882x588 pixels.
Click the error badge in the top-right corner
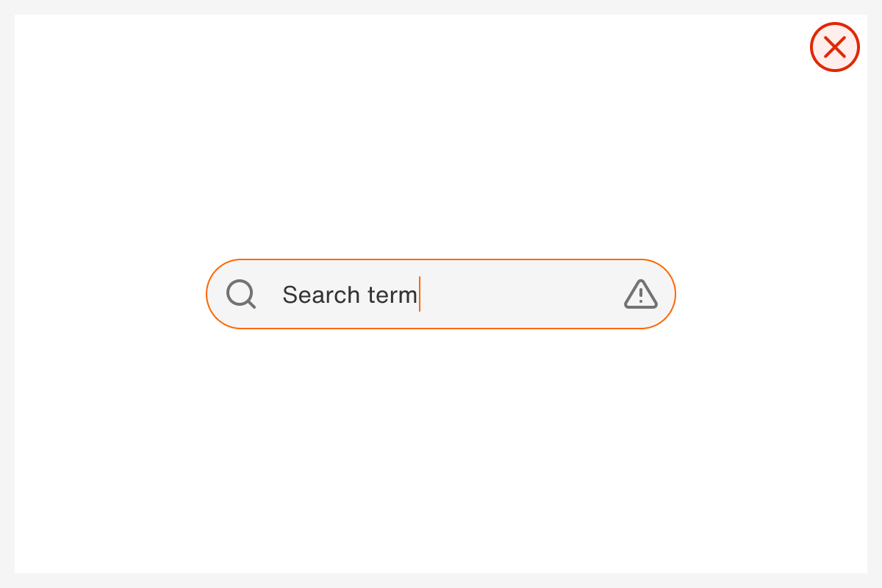pyautogui.click(x=835, y=47)
